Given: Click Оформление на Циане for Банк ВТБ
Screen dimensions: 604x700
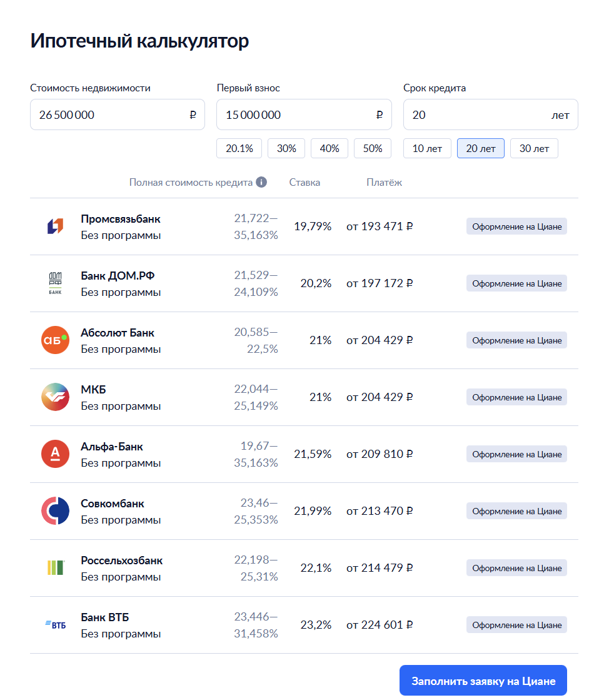Looking at the screenshot, I should pyautogui.click(x=516, y=625).
